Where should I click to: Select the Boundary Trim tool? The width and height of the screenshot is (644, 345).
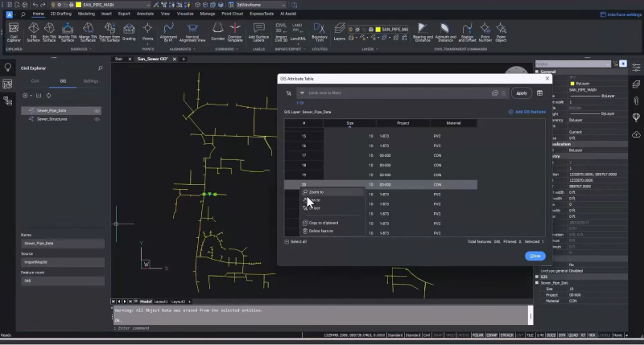click(x=319, y=32)
